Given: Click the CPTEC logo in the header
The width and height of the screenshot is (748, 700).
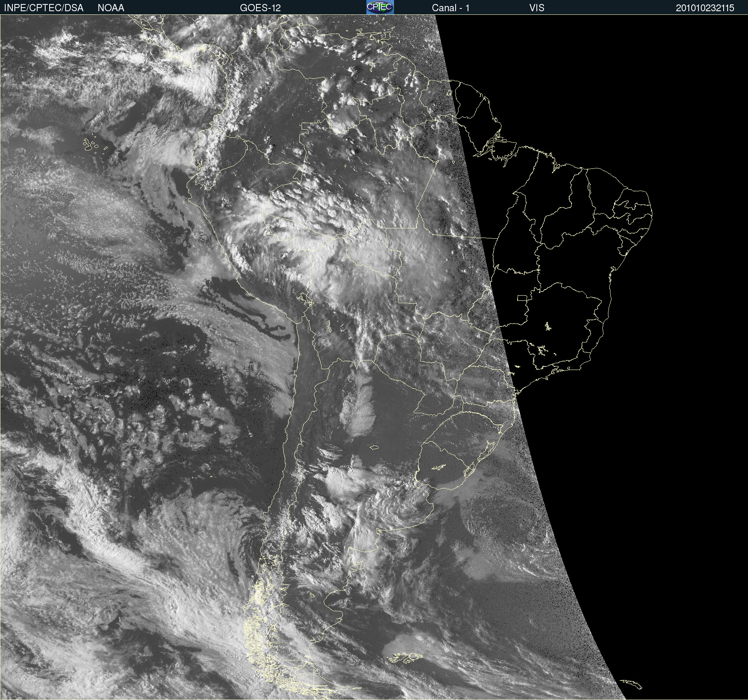Looking at the screenshot, I should [380, 7].
